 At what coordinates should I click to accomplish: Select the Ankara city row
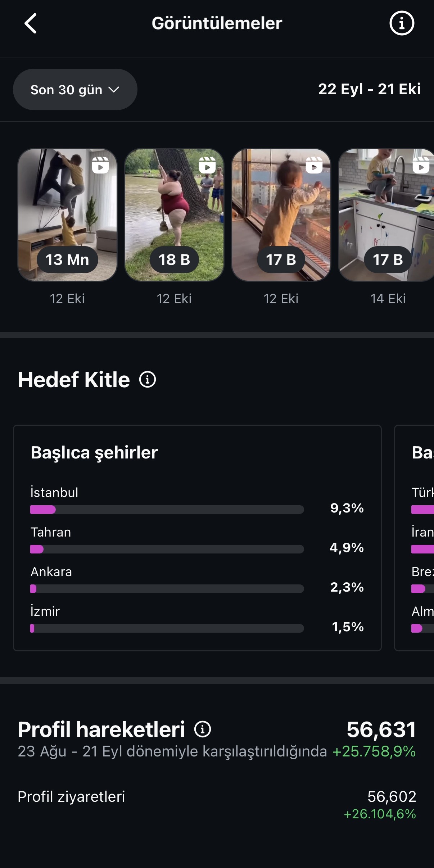pos(197,579)
